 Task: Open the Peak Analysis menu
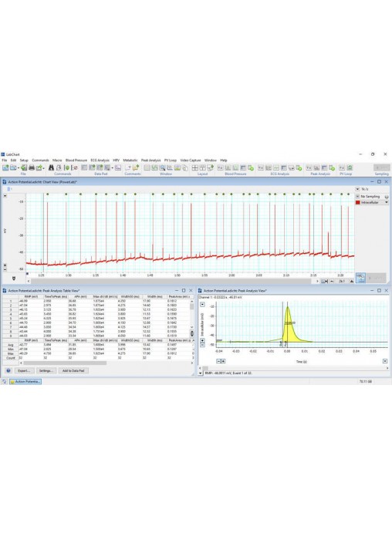click(150, 160)
